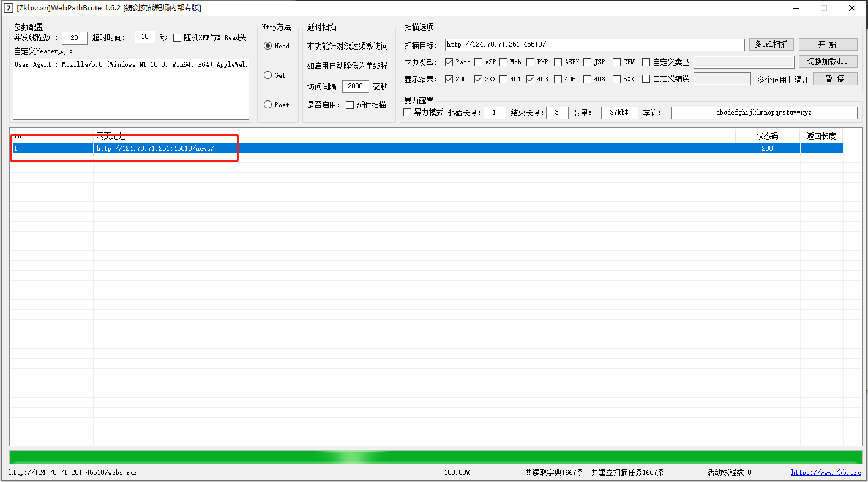Toggle the ASPX dictionary type checkbox
Screen dimensions: 868x482
point(558,62)
